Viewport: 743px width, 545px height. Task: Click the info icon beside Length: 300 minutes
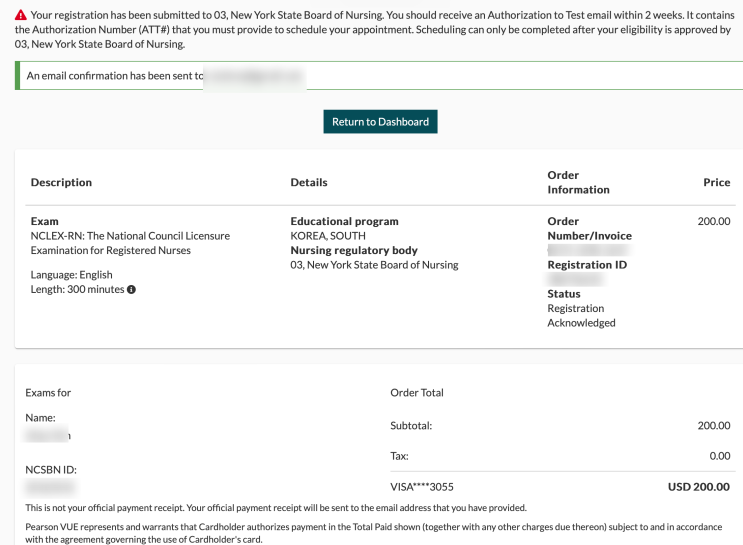pos(131,290)
